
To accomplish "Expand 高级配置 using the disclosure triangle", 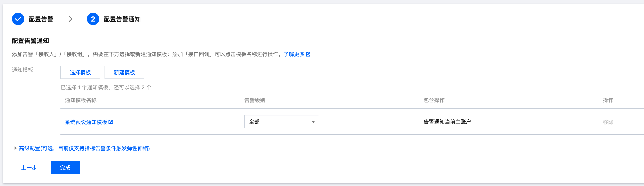I will pos(15,148).
